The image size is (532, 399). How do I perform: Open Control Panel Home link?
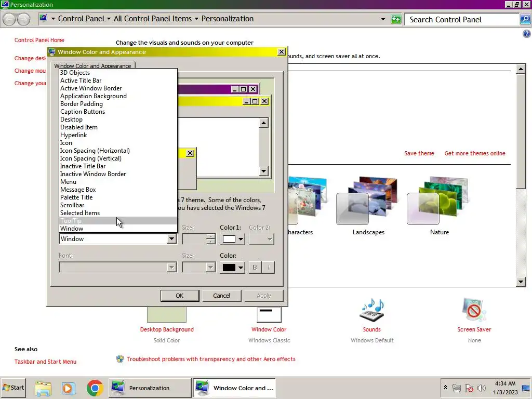click(x=39, y=40)
